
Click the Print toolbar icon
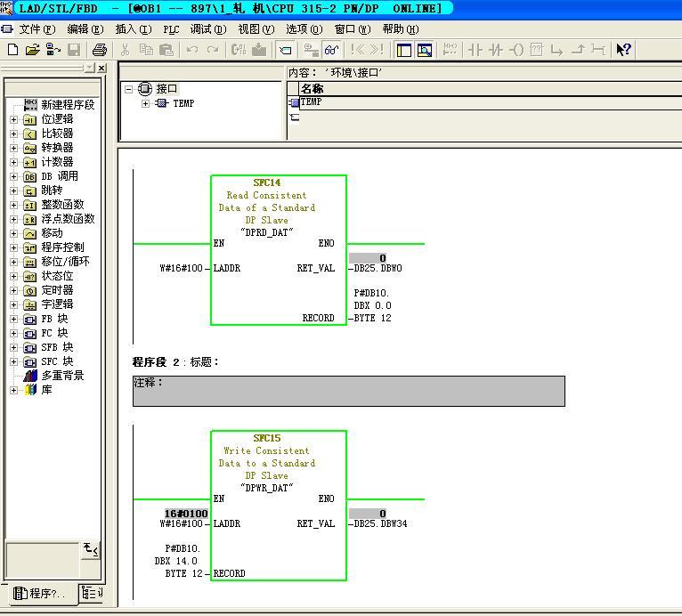click(x=99, y=50)
